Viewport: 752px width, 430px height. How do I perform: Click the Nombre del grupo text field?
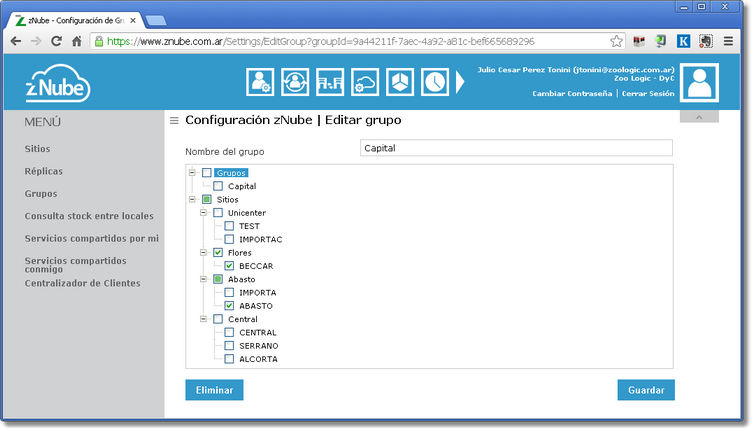pyautogui.click(x=516, y=149)
